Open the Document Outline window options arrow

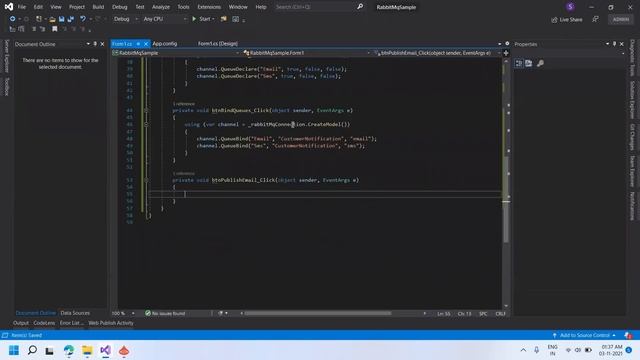pos(88,44)
